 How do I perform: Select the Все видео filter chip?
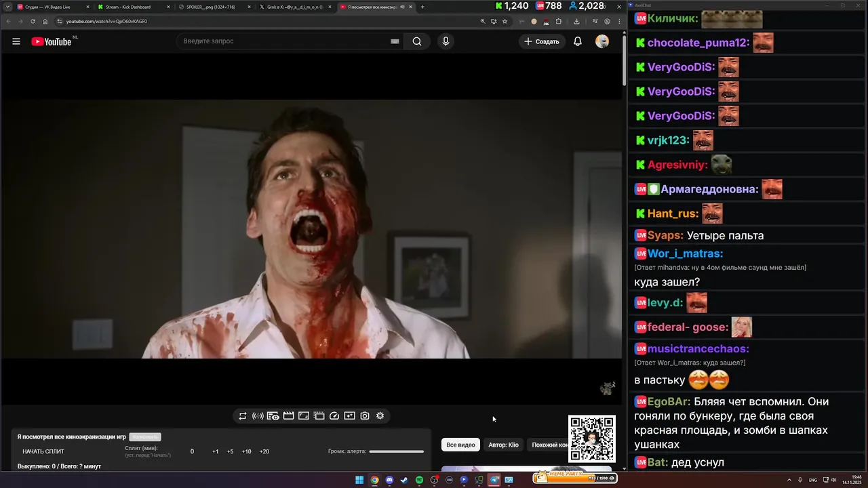point(460,445)
